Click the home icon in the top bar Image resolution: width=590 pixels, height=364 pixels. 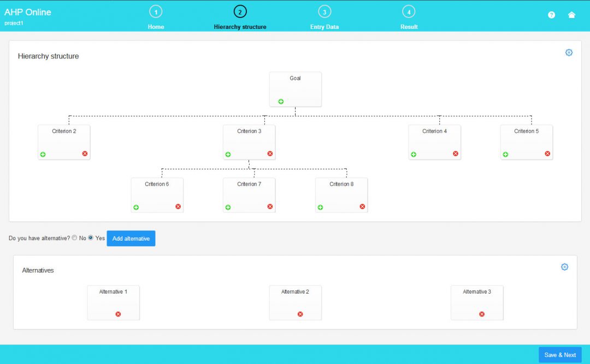pyautogui.click(x=571, y=15)
